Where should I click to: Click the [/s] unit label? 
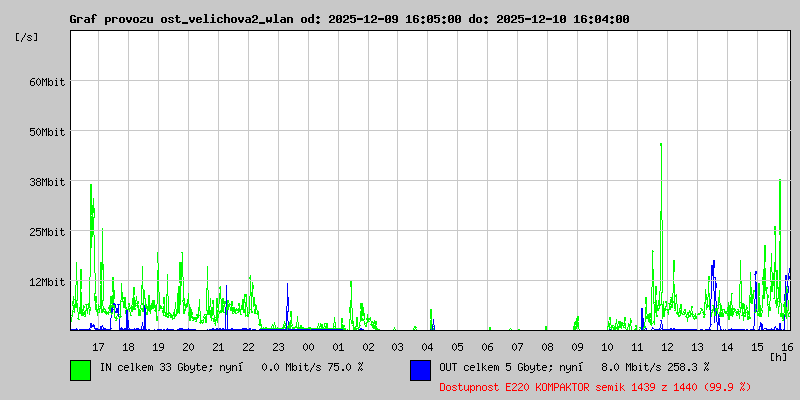click(27, 37)
